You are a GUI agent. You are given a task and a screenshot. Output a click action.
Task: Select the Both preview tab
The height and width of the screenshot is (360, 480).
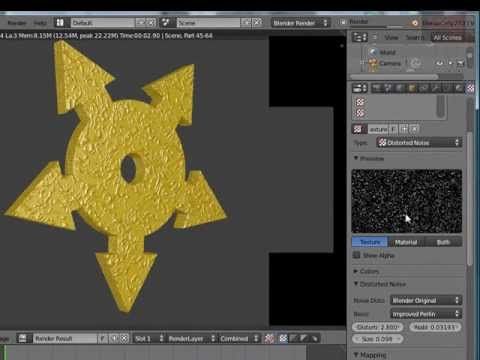[443, 242]
